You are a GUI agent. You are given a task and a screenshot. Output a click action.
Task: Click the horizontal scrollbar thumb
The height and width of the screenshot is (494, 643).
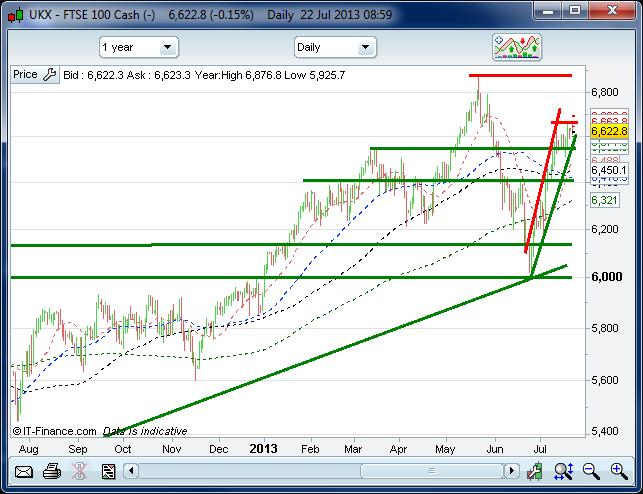[x=431, y=471]
